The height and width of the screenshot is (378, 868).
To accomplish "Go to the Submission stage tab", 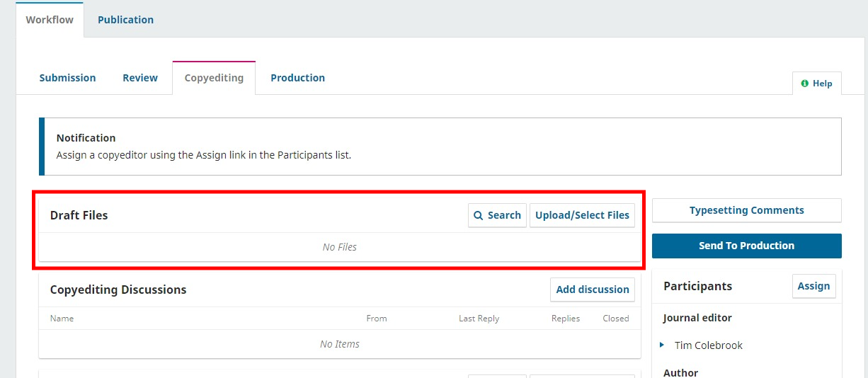I will 67,78.
